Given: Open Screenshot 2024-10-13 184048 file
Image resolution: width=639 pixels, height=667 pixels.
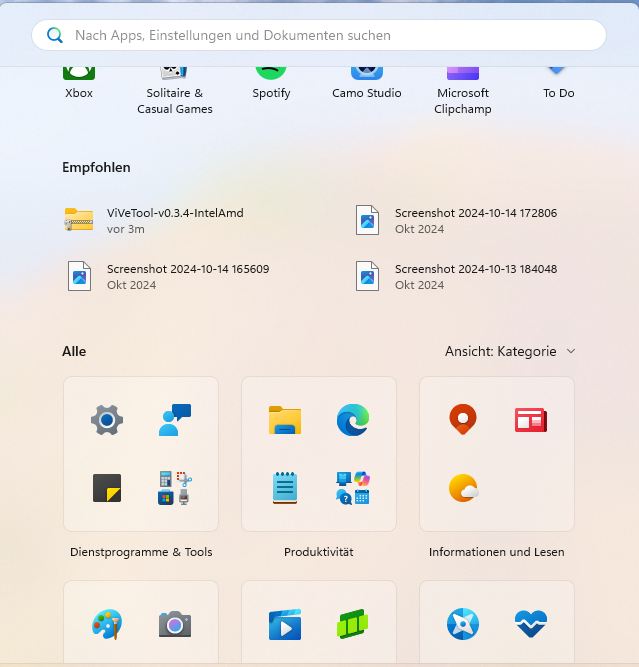Looking at the screenshot, I should (456, 276).
